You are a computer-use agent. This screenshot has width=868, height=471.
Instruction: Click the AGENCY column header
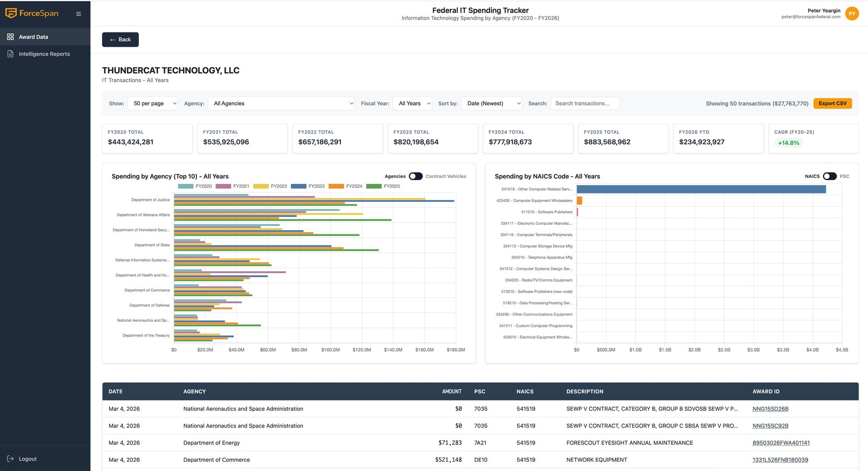[194, 391]
